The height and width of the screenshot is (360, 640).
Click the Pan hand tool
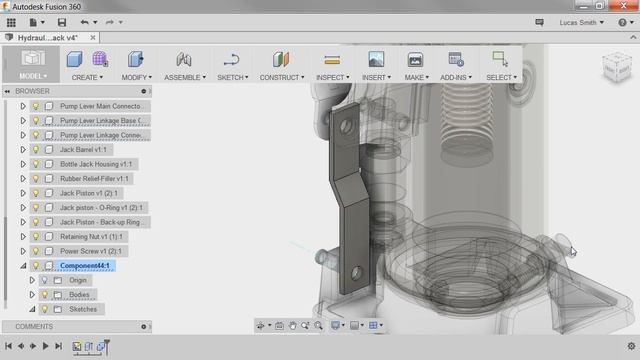pos(292,326)
